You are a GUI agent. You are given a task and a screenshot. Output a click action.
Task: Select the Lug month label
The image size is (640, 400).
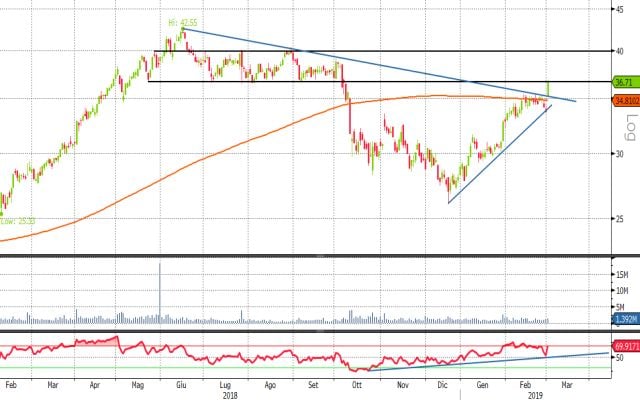pyautogui.click(x=225, y=385)
